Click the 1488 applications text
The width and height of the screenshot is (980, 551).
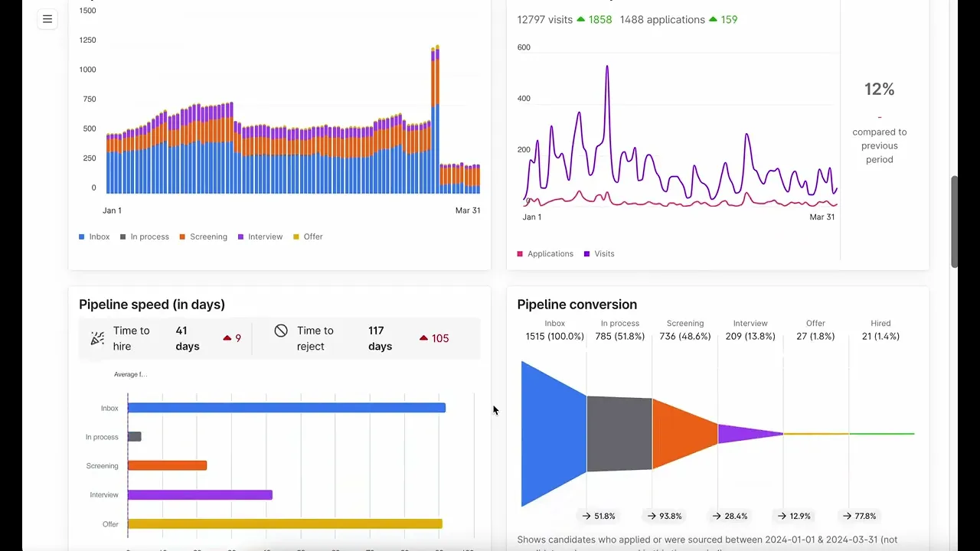[663, 19]
